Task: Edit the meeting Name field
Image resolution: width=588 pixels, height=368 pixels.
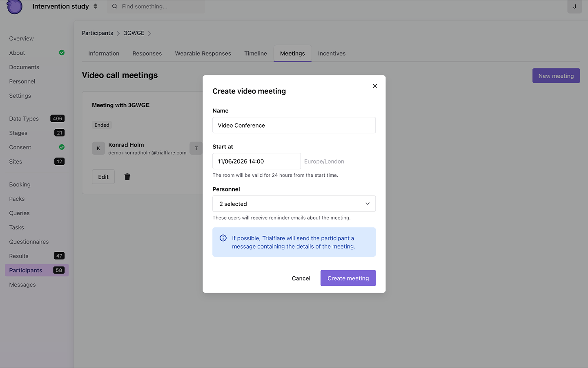Action: click(294, 125)
